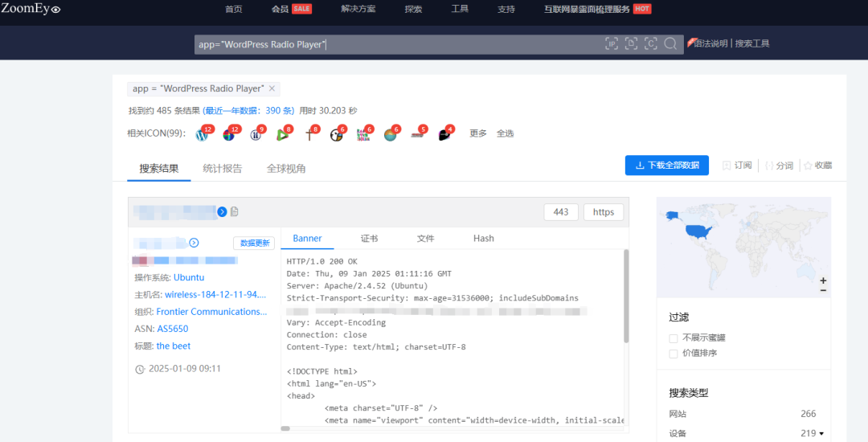The image size is (868, 442).
Task: Select the Banner tab
Action: tap(307, 239)
